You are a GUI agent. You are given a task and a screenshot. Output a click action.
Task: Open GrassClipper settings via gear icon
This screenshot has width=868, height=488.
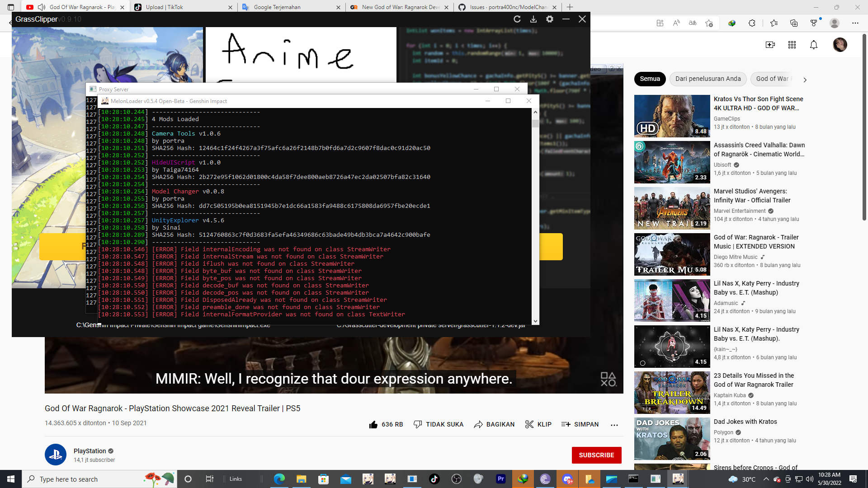[x=550, y=19]
